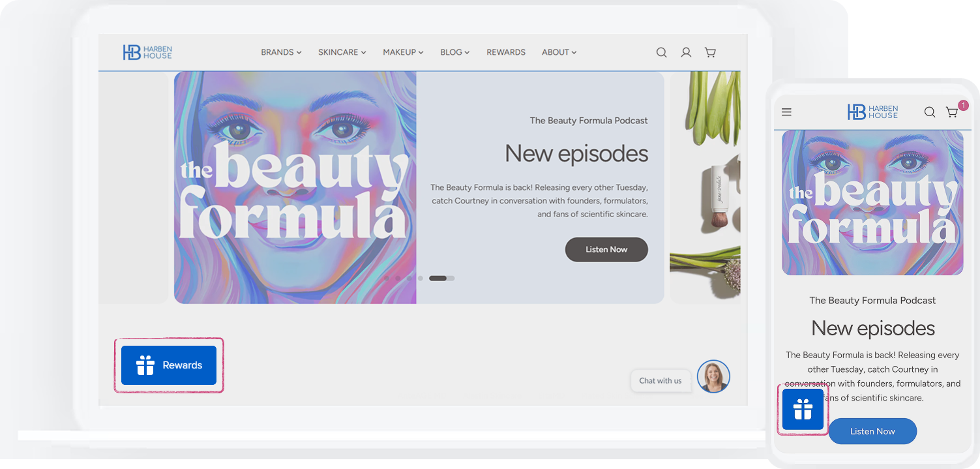
Task: Open the mobile cart with the 1 badge
Action: [953, 112]
